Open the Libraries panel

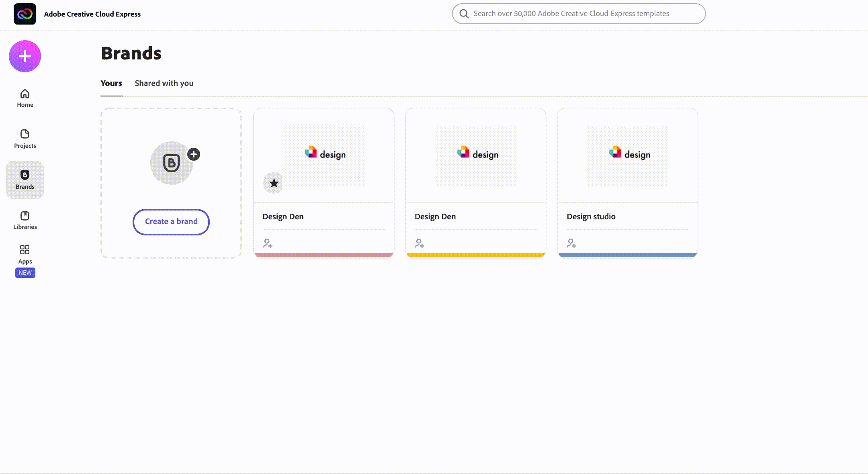[x=25, y=219]
